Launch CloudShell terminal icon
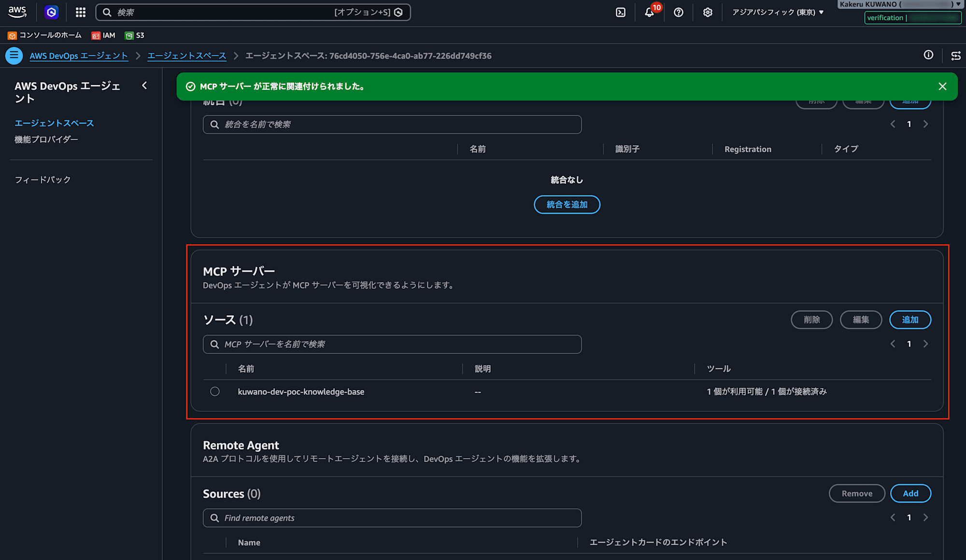 point(621,13)
